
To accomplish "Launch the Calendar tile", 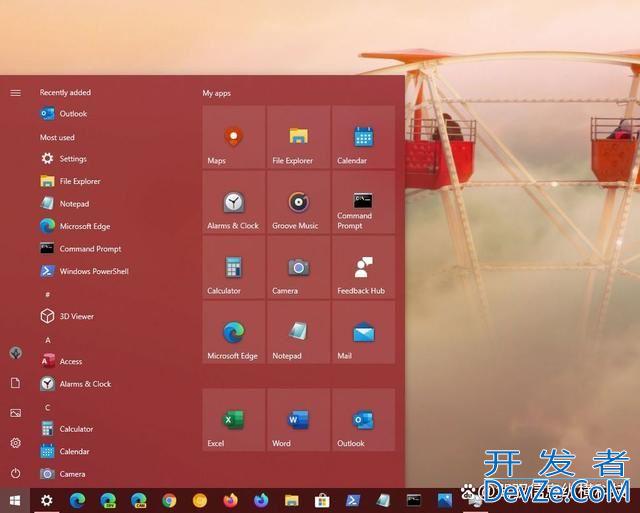I will pyautogui.click(x=363, y=137).
